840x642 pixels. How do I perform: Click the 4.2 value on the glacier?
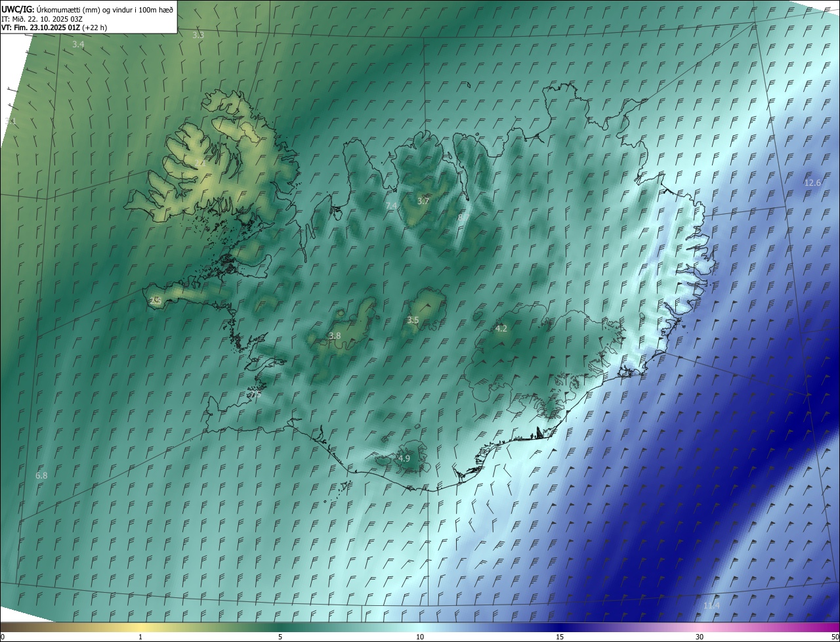pyautogui.click(x=501, y=328)
